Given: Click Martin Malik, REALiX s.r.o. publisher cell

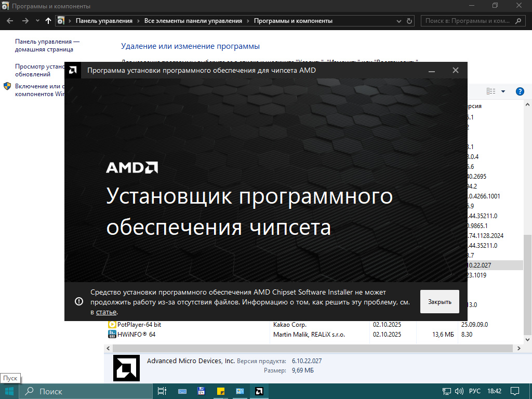Looking at the screenshot, I should coord(309,334).
